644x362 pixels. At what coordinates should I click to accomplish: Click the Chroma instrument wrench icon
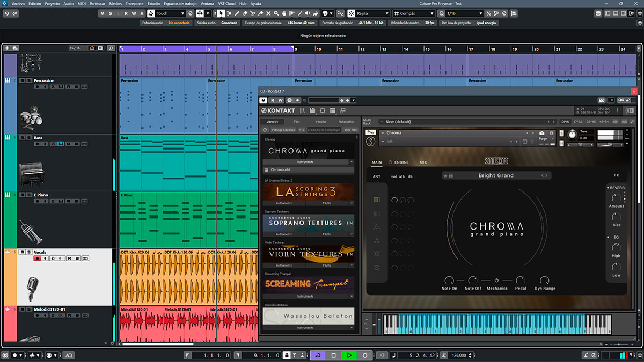point(370,132)
